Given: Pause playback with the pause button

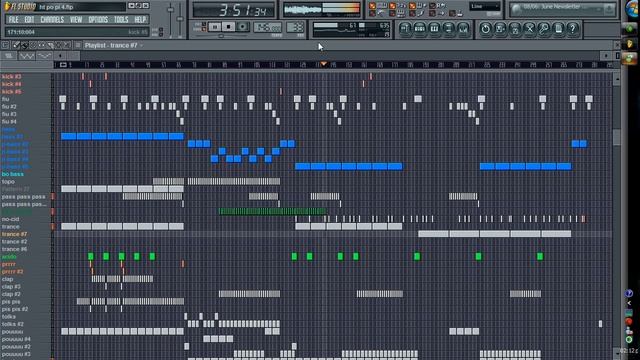Looking at the screenshot, I should click(x=214, y=27).
